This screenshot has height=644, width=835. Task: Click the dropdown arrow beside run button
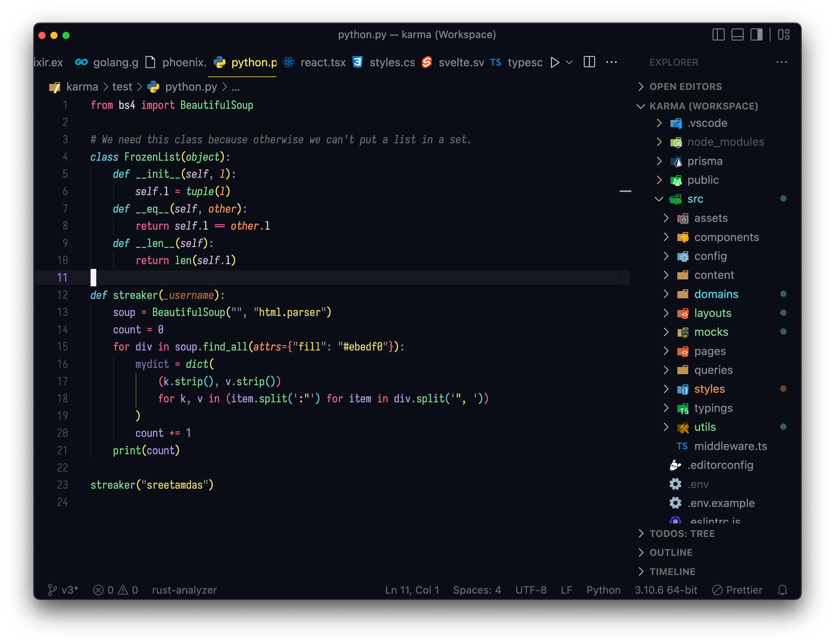pos(569,62)
